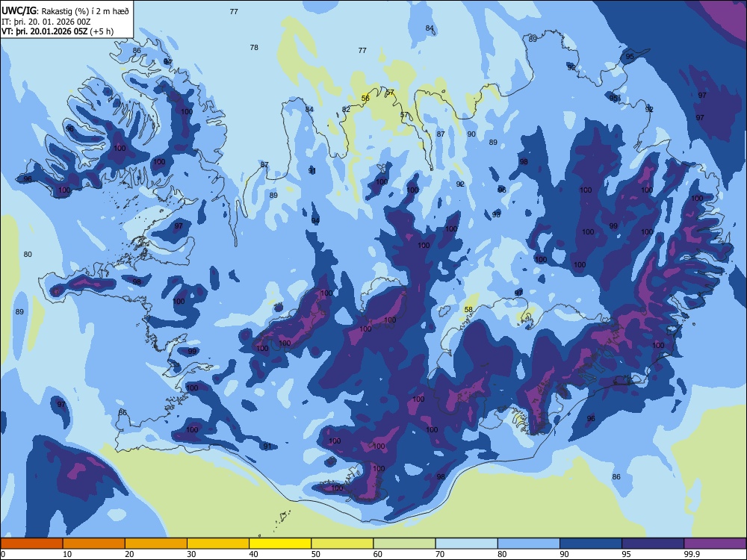Screen dimensions: 747x560
Task: Click the legend tick label '10'
Action: [68, 554]
